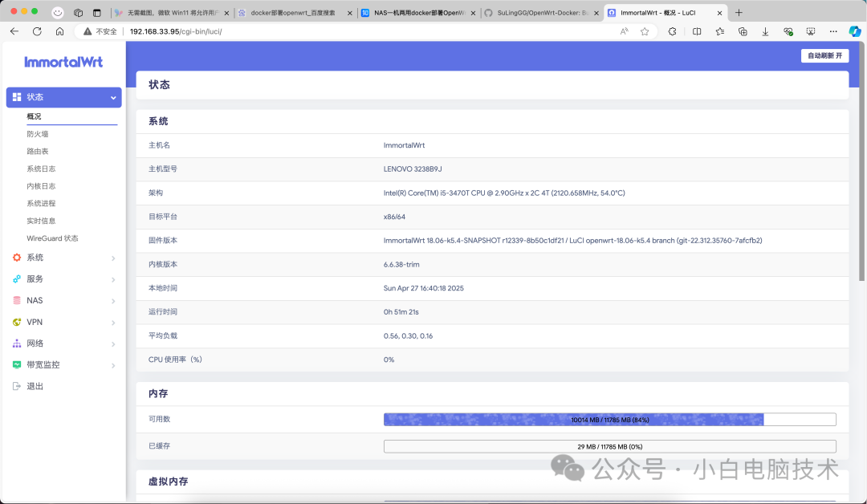
Task: Open a new browser tab with plus
Action: (x=739, y=13)
